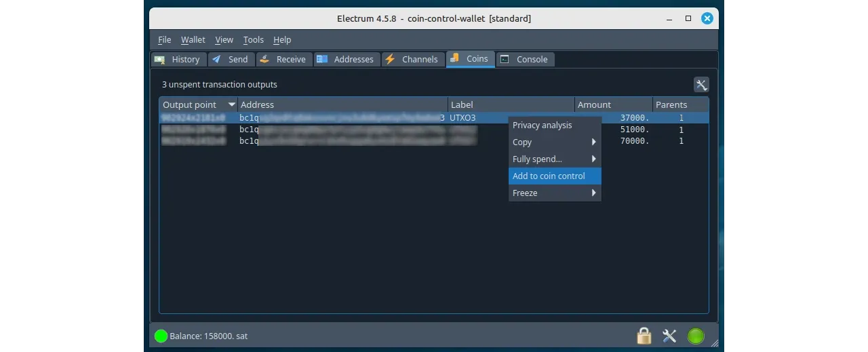Open the View menu
Screen dimensions: 868x352
[224, 39]
